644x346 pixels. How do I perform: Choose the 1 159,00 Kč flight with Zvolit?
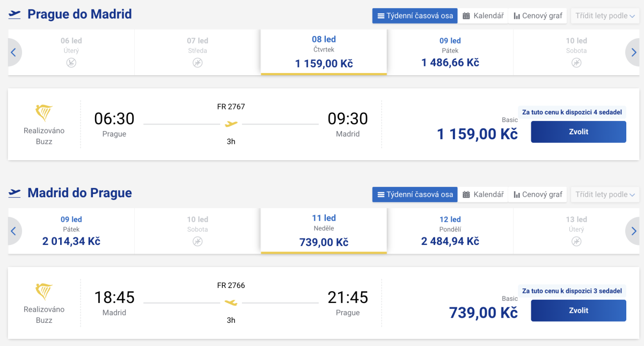tap(579, 132)
